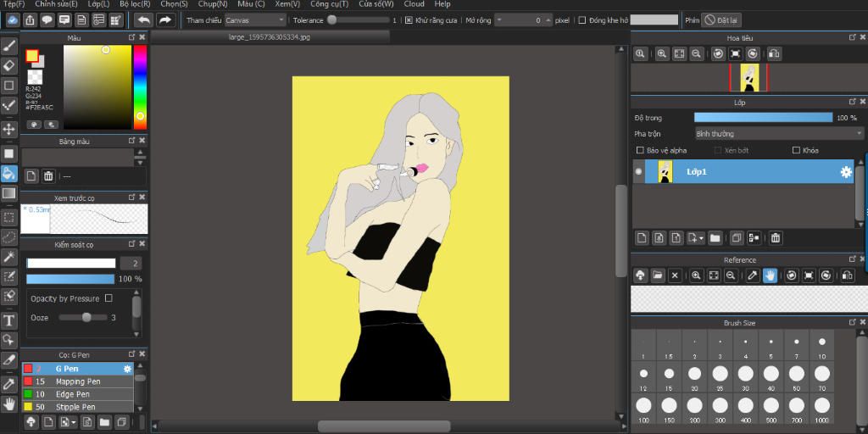Viewport: 868px width, 434px height.
Task: Toggle Khử răng cưa anti-aliasing checkbox
Action: point(409,20)
